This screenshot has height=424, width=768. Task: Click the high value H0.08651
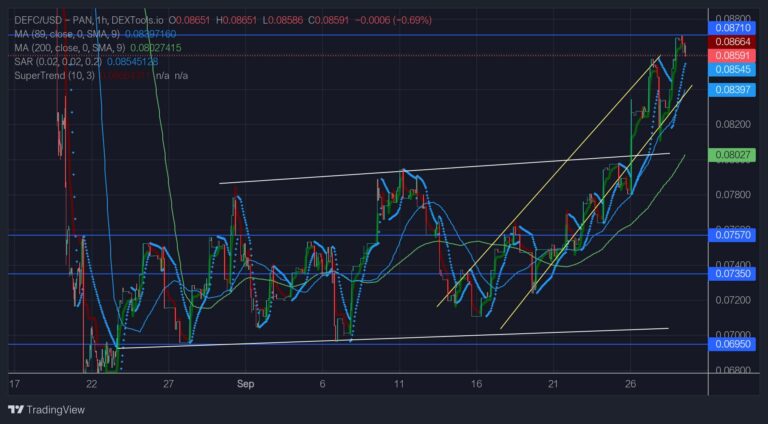(x=236, y=20)
